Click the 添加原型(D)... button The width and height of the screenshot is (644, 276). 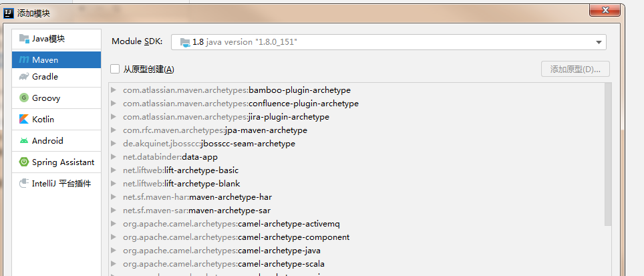575,69
